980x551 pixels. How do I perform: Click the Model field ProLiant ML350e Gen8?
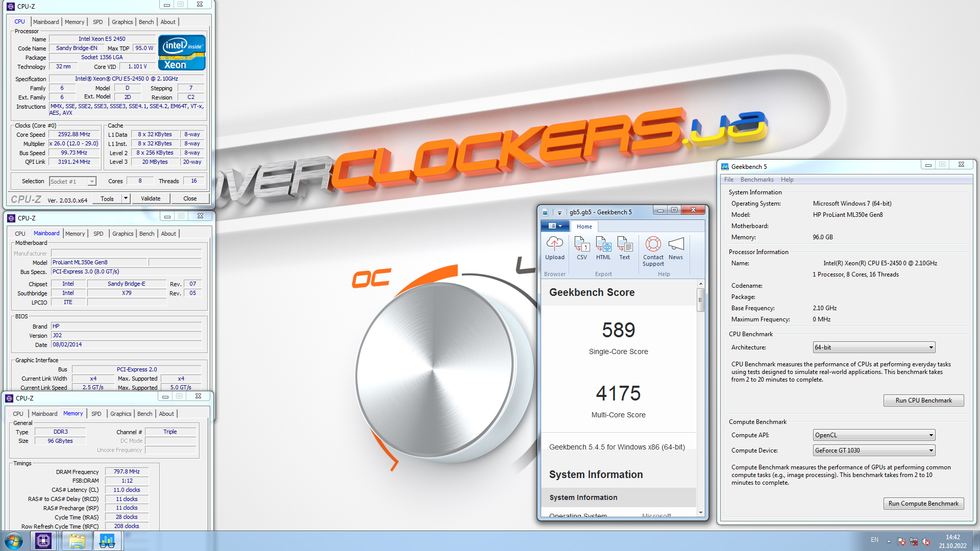(100, 262)
